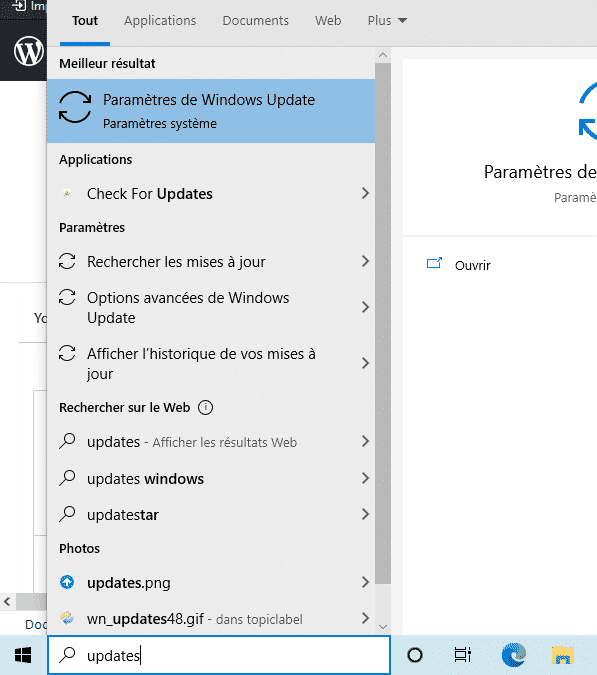597x675 pixels.
Task: Expand updates web results chevron
Action: coord(365,441)
